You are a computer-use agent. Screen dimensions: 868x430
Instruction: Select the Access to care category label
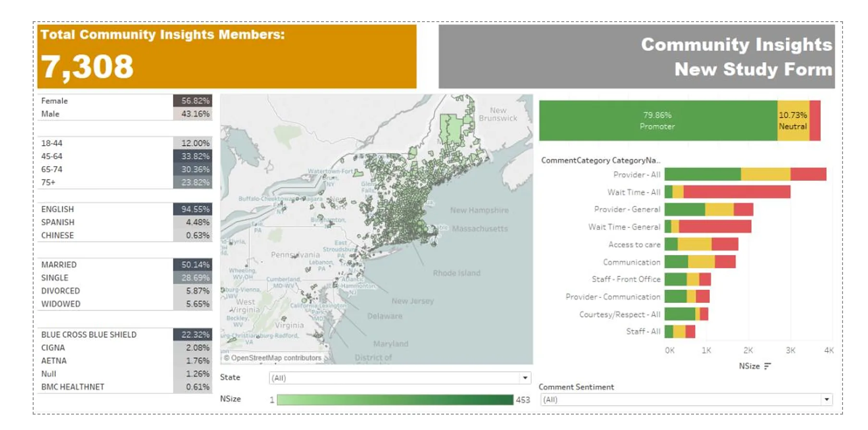(634, 244)
